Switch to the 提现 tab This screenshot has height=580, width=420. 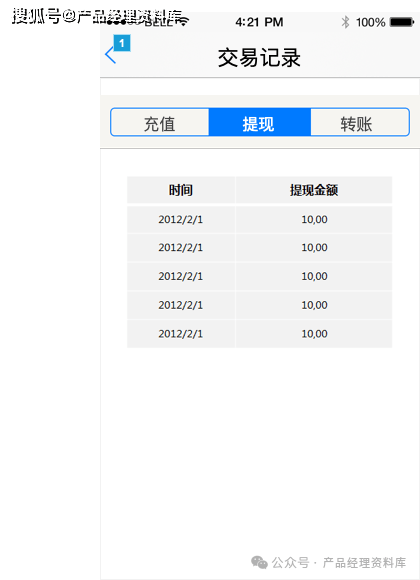coord(259,122)
